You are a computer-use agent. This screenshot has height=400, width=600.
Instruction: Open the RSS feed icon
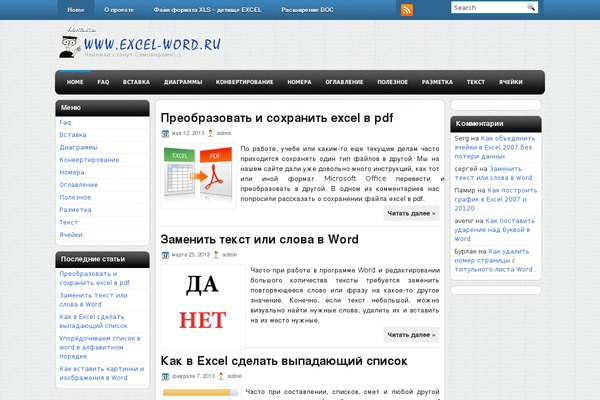click(x=407, y=10)
